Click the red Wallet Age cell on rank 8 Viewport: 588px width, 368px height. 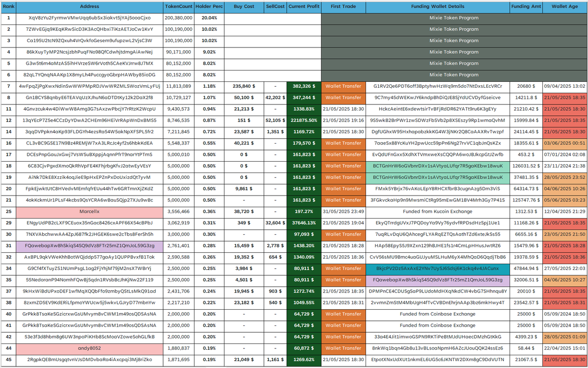[x=565, y=98]
